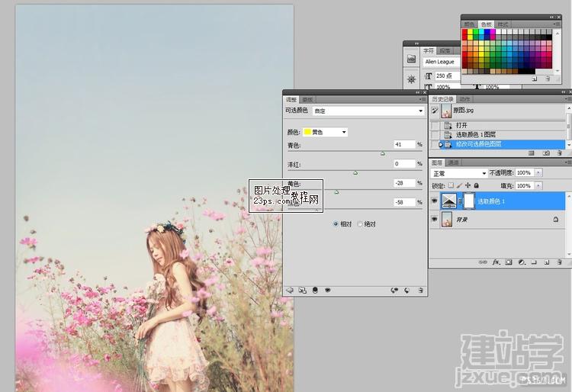Open the 不透明度 slider arrow

pos(538,173)
